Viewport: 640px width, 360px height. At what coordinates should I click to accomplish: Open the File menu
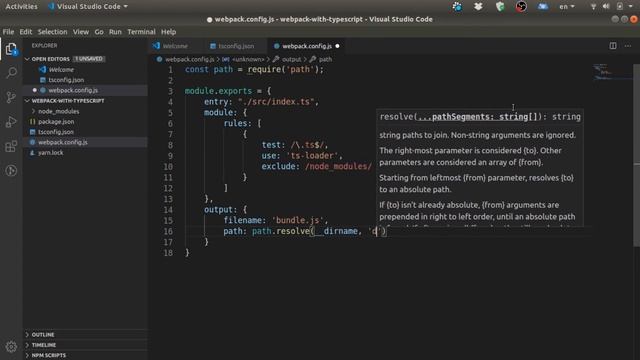[x=8, y=32]
